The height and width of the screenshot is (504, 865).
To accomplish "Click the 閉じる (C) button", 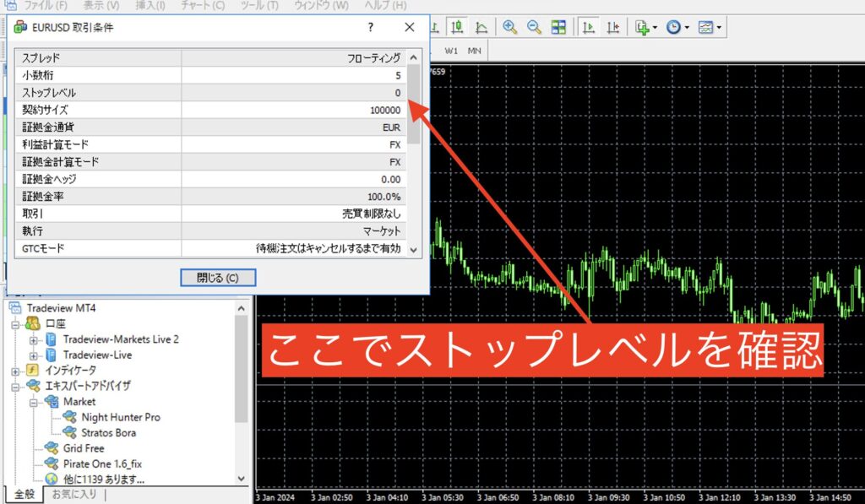I will click(x=218, y=278).
